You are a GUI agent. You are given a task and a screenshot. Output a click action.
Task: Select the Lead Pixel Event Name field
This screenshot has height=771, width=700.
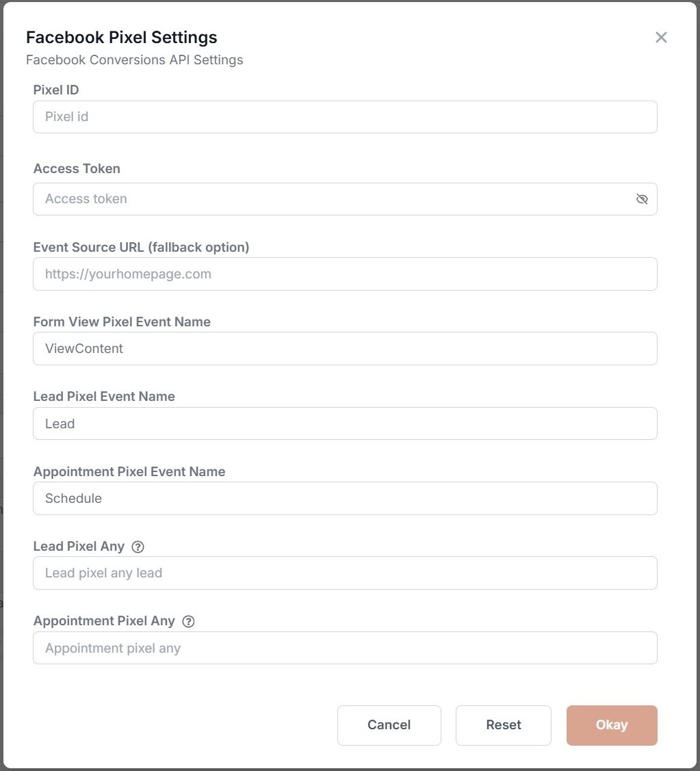[345, 423]
